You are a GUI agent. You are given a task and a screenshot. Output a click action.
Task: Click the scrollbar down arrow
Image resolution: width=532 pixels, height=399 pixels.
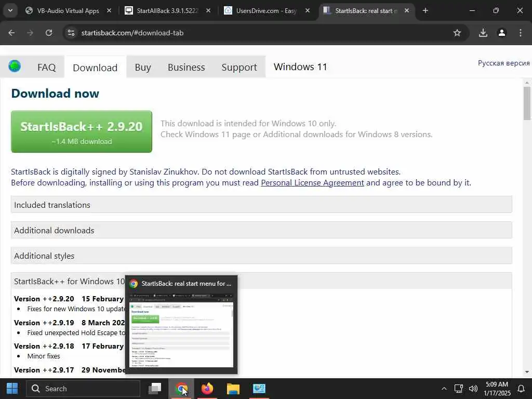[x=527, y=372]
